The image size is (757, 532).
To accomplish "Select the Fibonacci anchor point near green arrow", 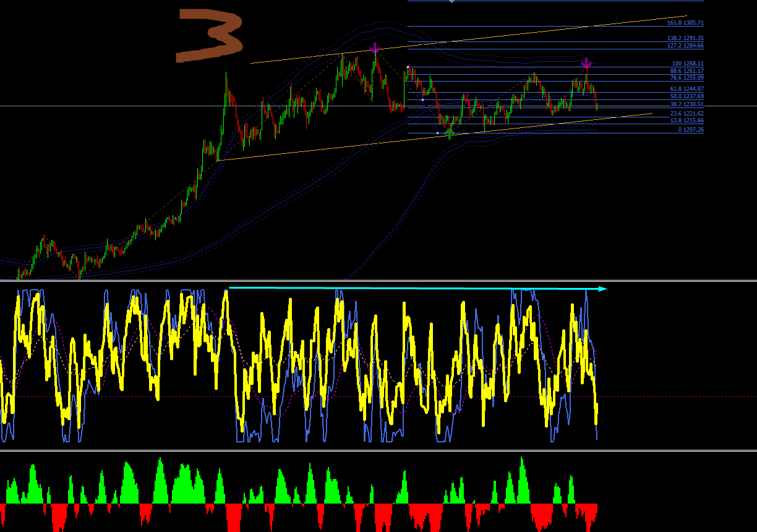I will [437, 133].
